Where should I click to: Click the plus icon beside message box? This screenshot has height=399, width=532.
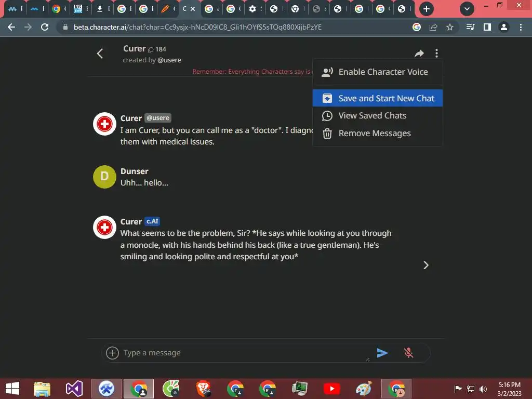[112, 353]
